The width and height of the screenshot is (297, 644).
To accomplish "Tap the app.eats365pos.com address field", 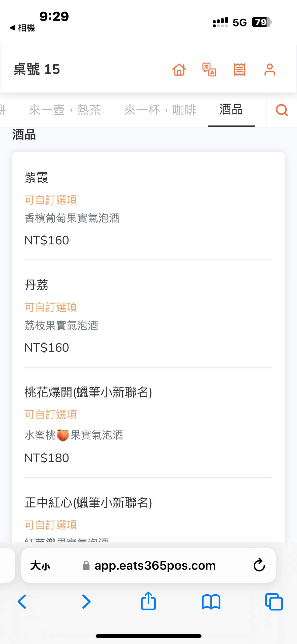I will (x=155, y=566).
